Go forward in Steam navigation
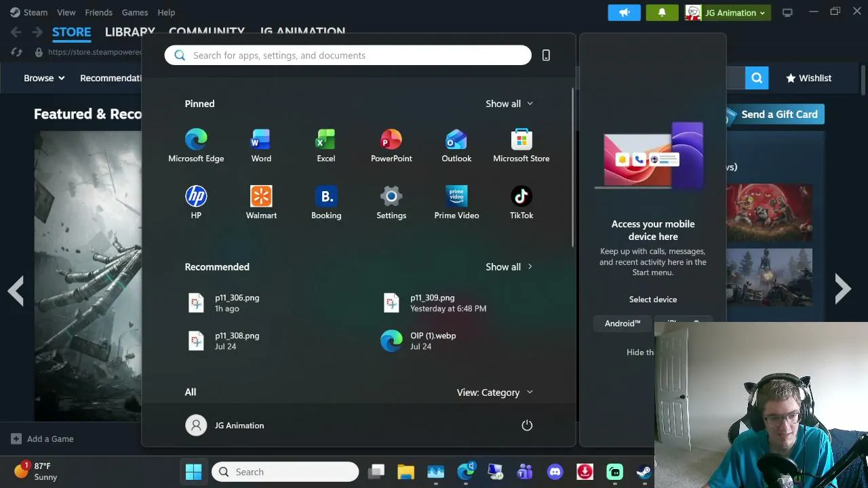The height and width of the screenshot is (488, 868). click(37, 32)
